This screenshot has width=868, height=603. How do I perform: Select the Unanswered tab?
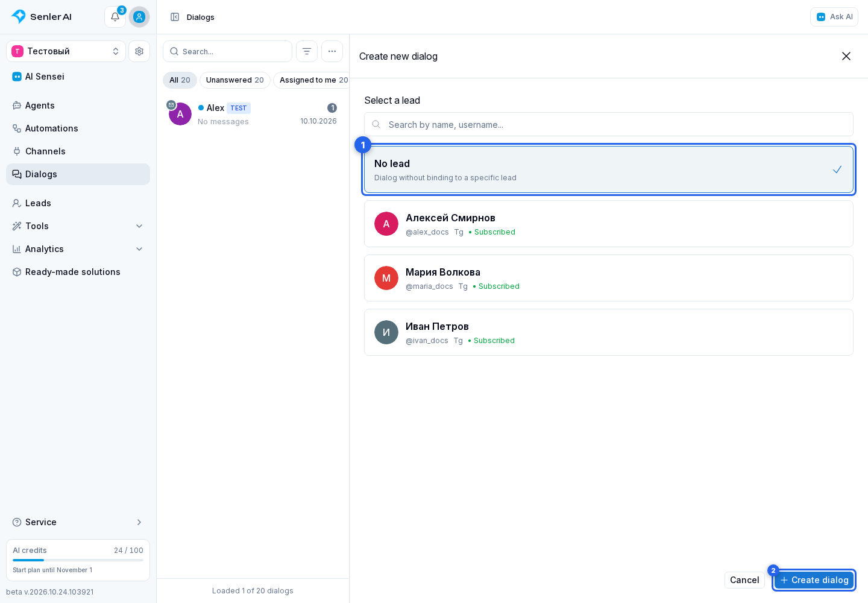click(x=235, y=80)
